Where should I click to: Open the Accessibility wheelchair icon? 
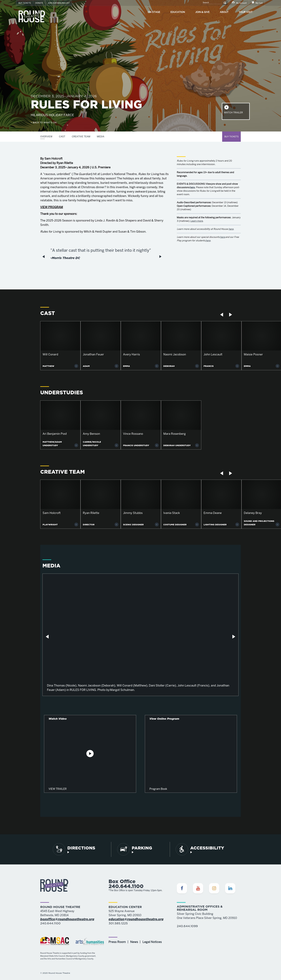182,849
